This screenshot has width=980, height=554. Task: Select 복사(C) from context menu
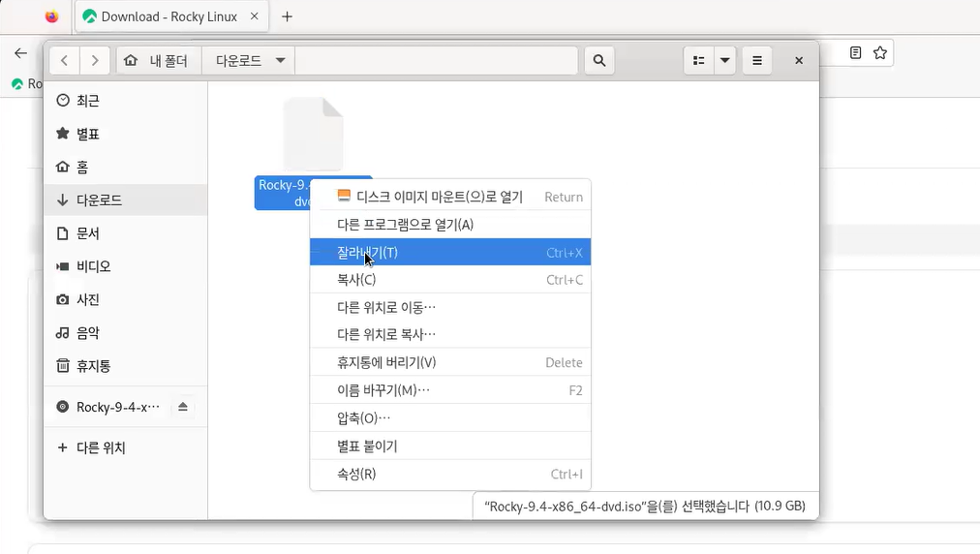point(450,280)
